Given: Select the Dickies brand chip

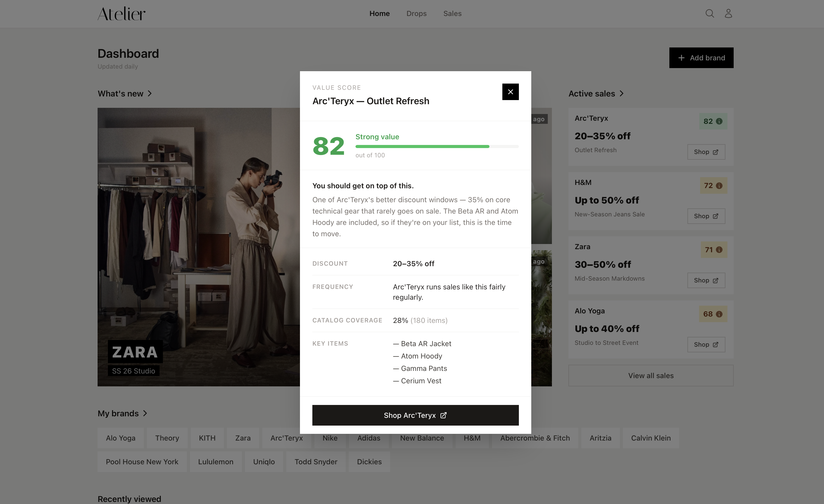Looking at the screenshot, I should tap(369, 461).
